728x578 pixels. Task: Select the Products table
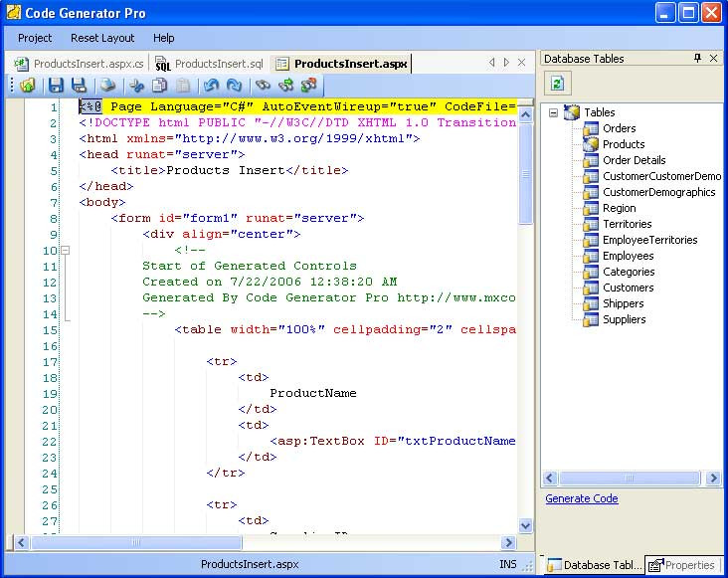coord(624,144)
